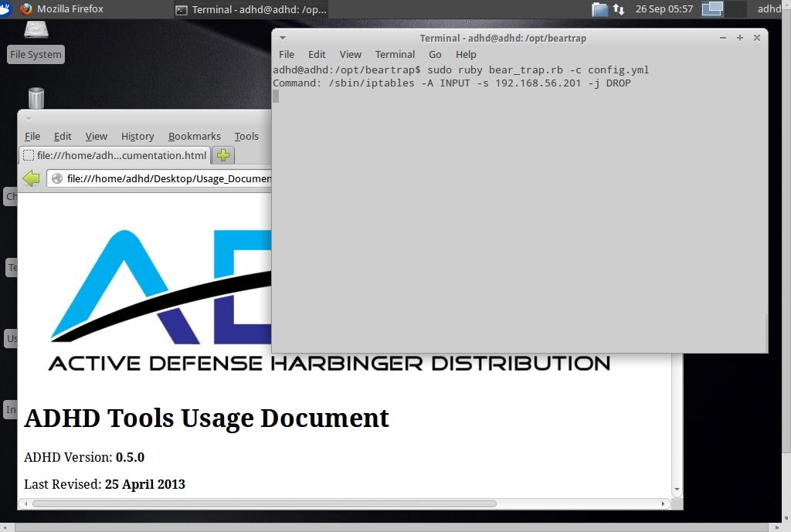This screenshot has width=791, height=532.
Task: Open a new tab with green plus
Action: 223,155
